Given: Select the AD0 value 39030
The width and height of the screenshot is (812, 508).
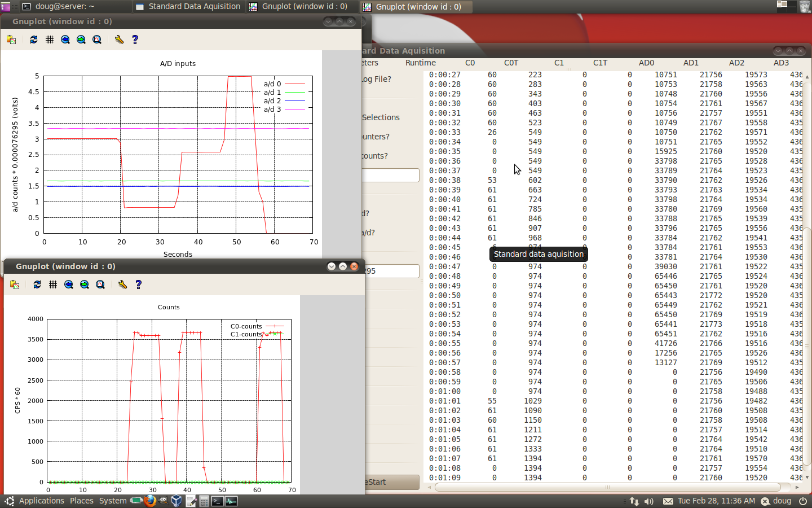Looking at the screenshot, I should tap(666, 266).
